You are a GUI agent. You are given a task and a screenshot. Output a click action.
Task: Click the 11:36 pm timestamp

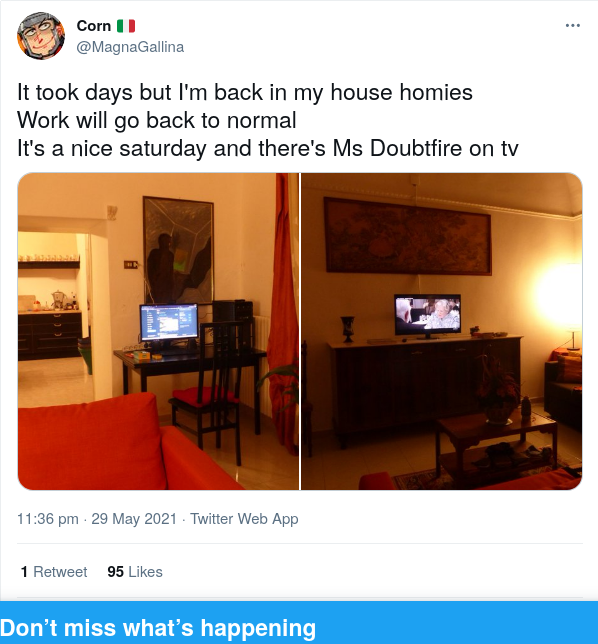[48, 519]
